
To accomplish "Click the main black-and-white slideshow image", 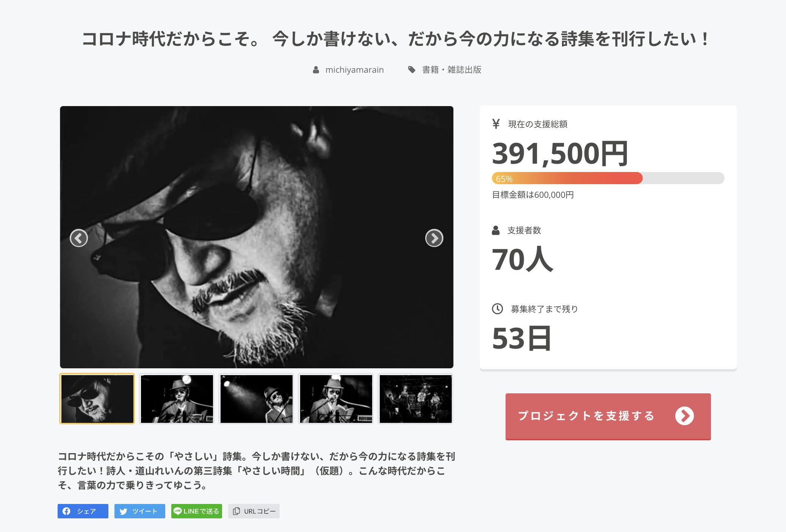I will [257, 237].
